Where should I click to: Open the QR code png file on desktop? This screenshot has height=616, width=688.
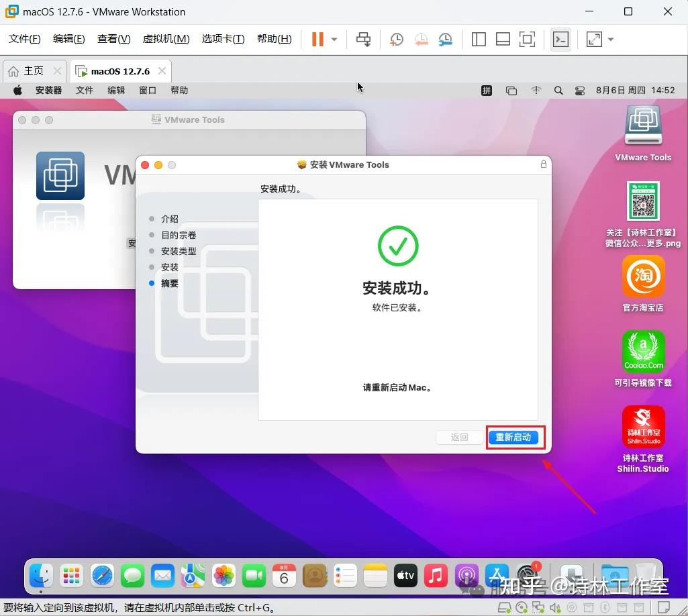[x=643, y=214]
